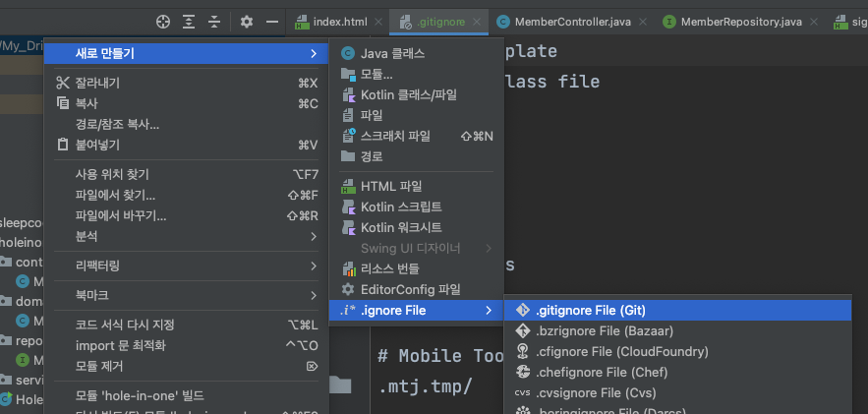Click the HTML 파일 icon
Screen dimensions: 868x414
[x=348, y=187]
